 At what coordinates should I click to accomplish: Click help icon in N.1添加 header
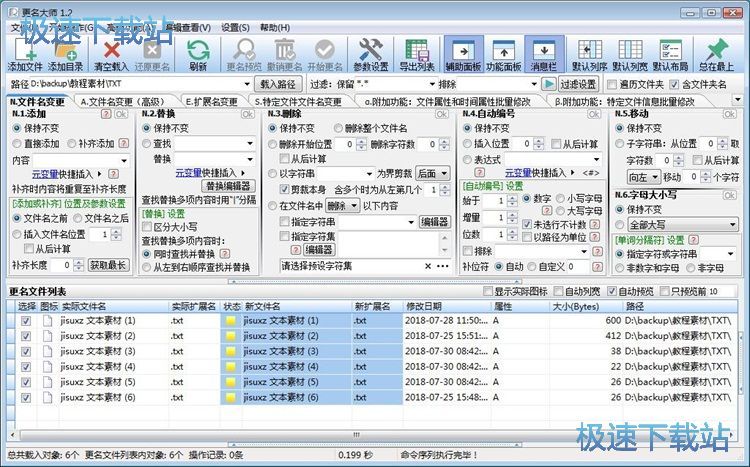click(106, 114)
